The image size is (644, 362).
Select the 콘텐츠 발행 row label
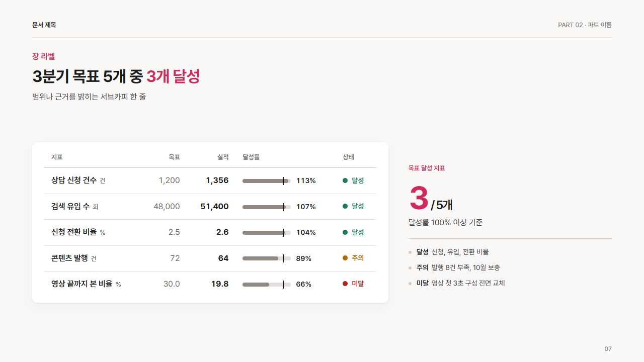[69, 258]
